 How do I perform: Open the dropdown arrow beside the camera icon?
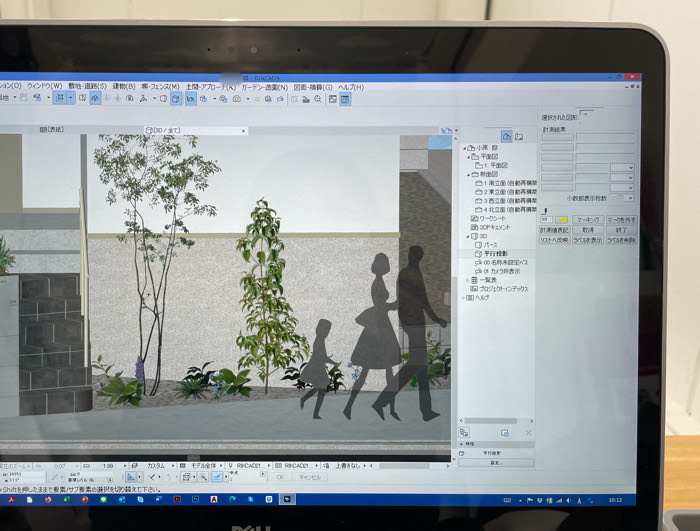pos(248,99)
